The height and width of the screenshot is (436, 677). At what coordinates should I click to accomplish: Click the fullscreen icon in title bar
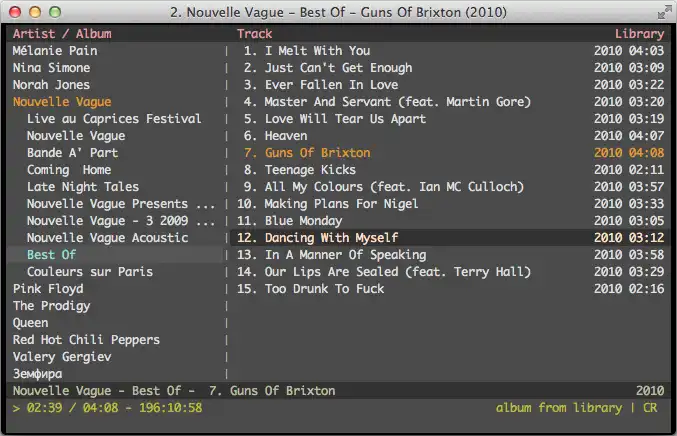pyautogui.click(x=664, y=12)
